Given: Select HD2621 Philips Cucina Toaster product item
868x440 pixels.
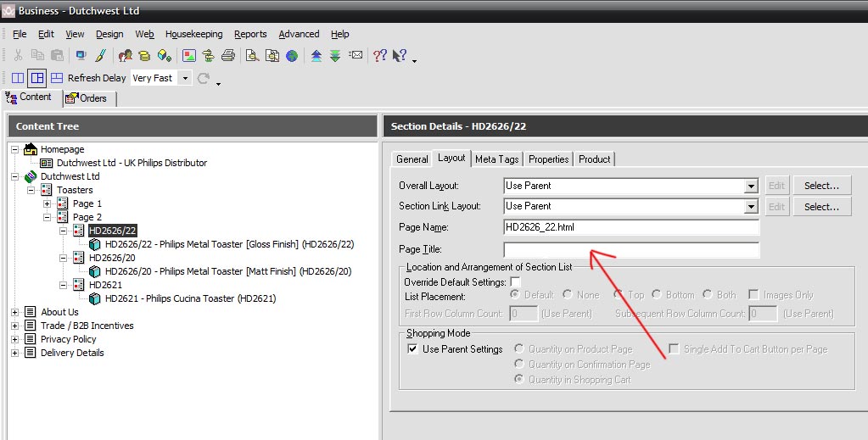Looking at the screenshot, I should 190,298.
